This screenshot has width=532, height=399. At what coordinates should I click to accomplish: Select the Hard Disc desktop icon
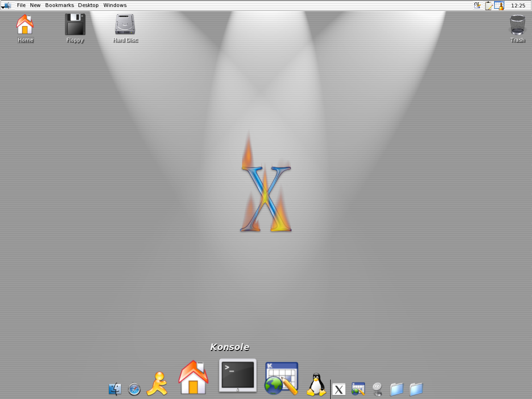pos(125,29)
